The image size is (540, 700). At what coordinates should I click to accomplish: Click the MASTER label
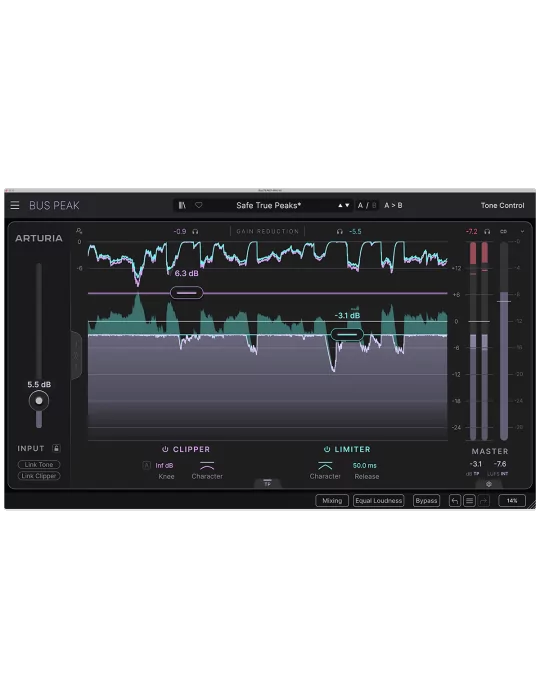490,451
